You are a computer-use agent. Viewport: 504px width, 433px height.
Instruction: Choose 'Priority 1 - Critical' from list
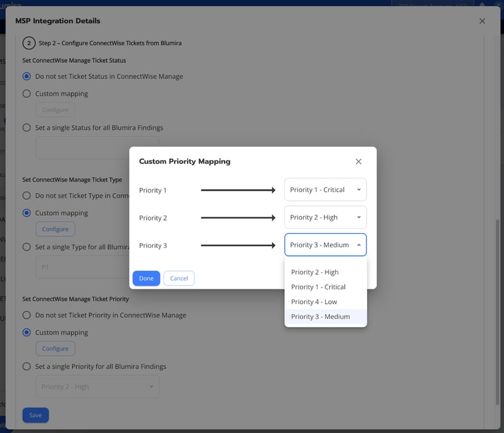pos(318,287)
